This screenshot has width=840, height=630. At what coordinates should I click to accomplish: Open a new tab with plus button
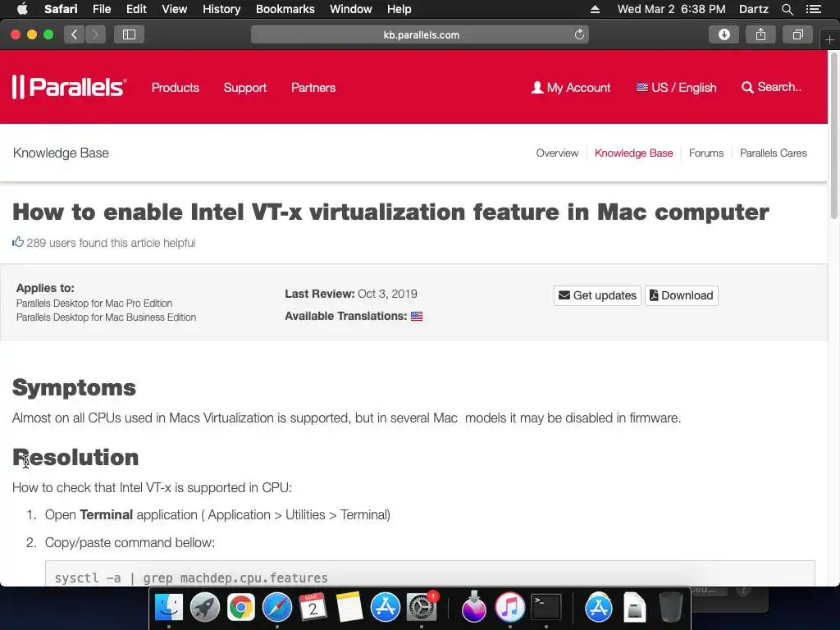pos(829,40)
